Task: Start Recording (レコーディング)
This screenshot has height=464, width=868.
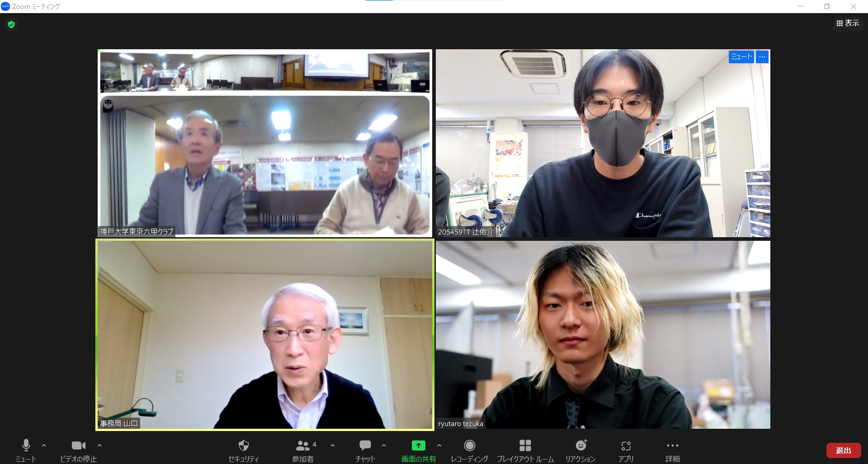Action: (469, 450)
